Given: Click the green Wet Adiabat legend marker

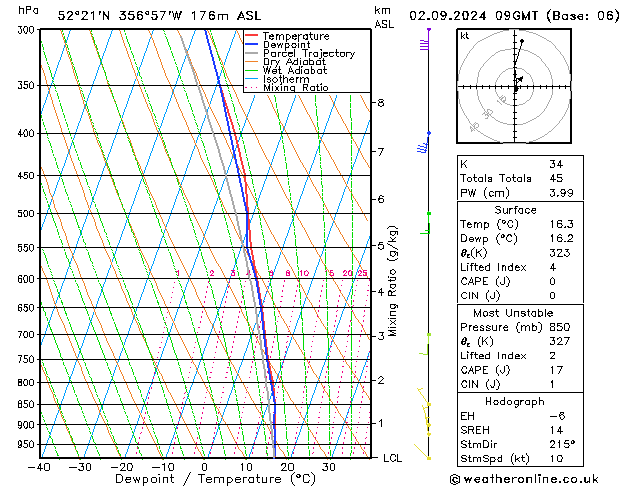Looking at the screenshot, I should (251, 71).
